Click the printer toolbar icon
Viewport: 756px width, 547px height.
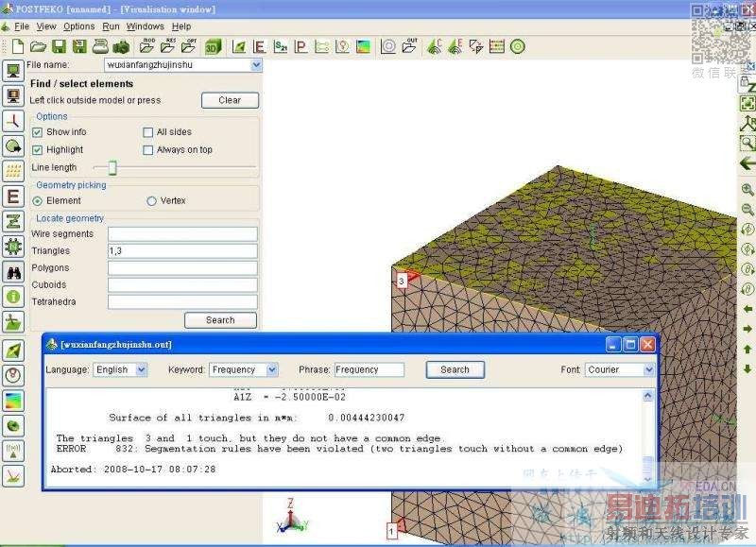pos(101,46)
